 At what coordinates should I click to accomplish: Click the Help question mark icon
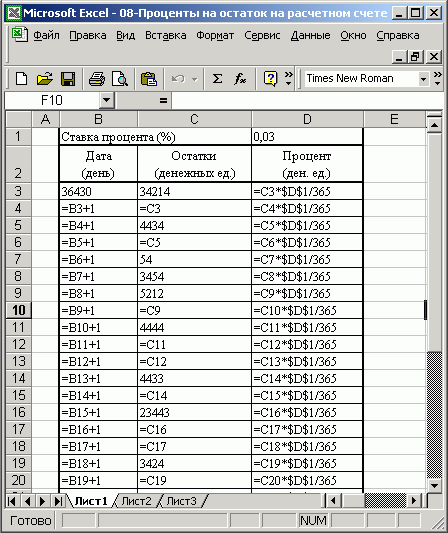click(x=270, y=79)
